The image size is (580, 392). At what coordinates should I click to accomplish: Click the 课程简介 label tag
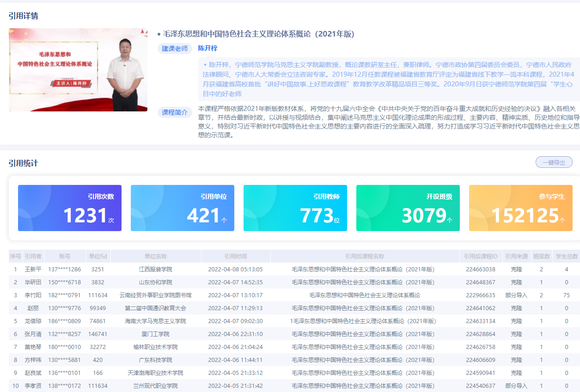(175, 112)
